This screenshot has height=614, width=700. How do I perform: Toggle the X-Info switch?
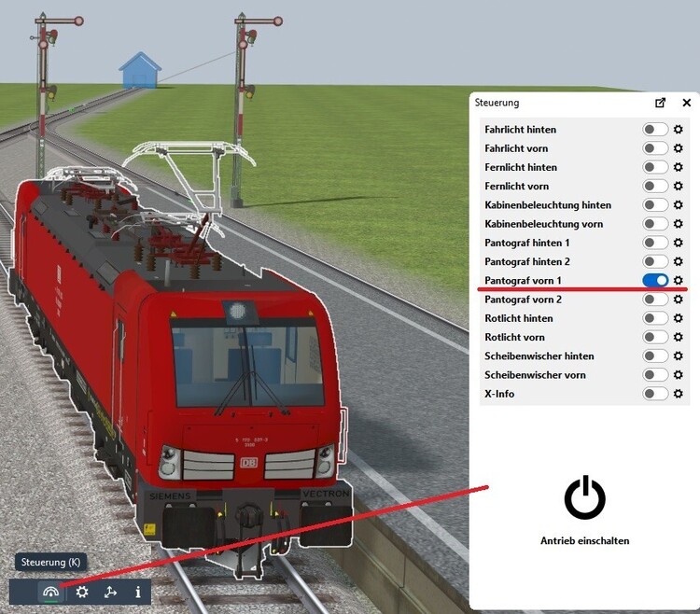655,394
